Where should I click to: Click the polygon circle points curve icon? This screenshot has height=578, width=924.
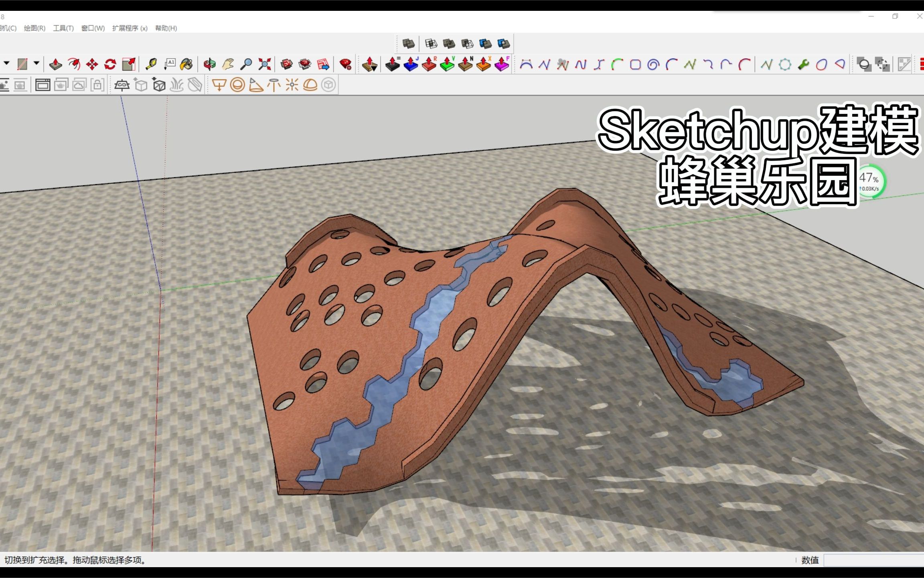785,64
